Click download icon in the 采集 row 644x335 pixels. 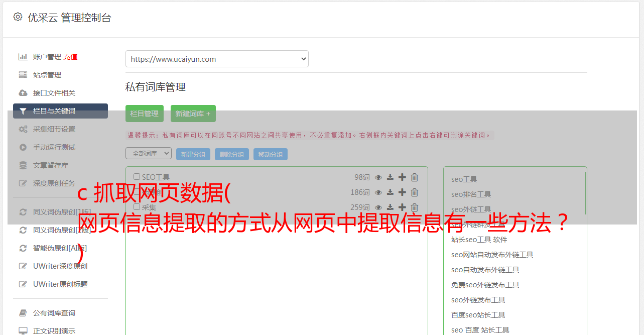tap(390, 207)
